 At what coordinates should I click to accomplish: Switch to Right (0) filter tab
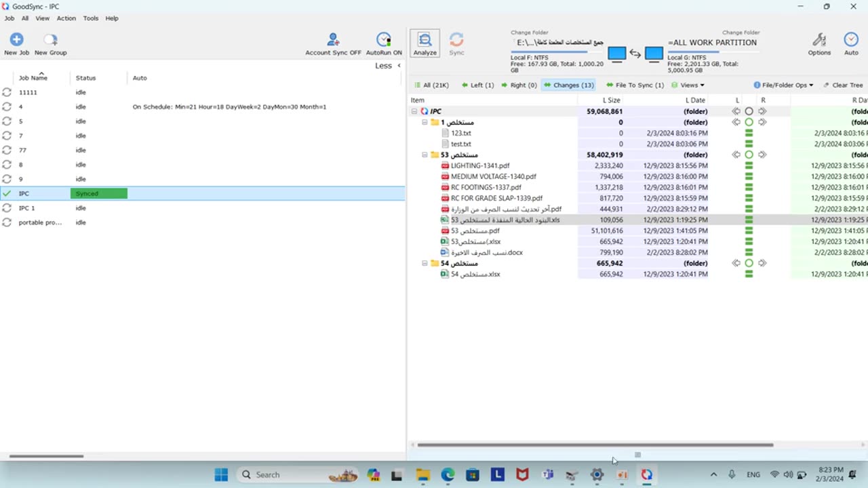519,85
